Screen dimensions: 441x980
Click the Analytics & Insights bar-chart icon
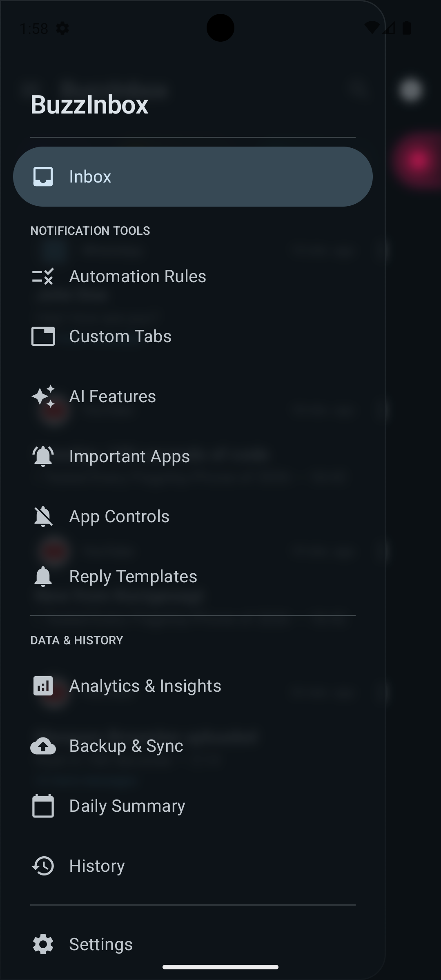click(x=43, y=685)
